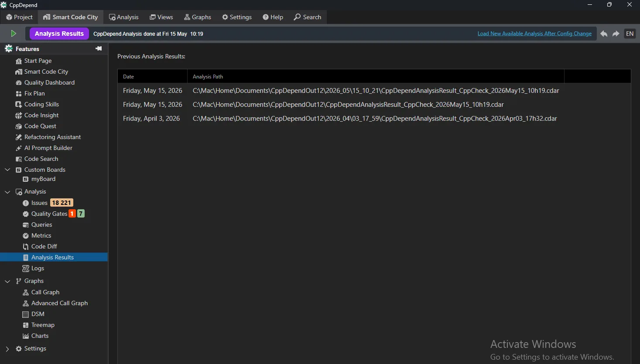
Task: Click the CppDepend window title icon
Action: point(4,5)
